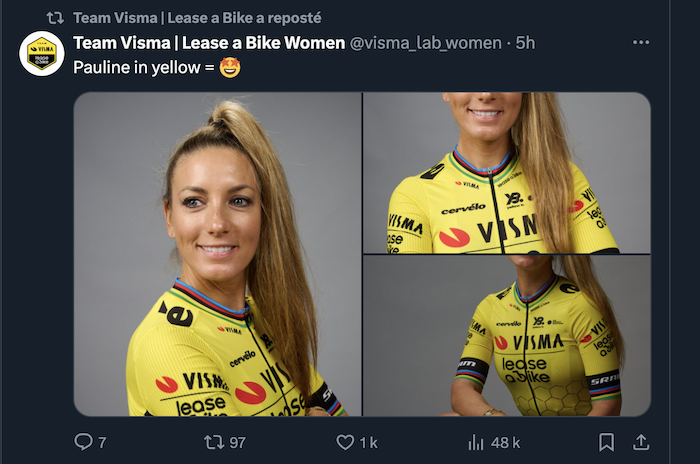Click the repost arrows icon beside 97
700x464 pixels.
(213, 442)
